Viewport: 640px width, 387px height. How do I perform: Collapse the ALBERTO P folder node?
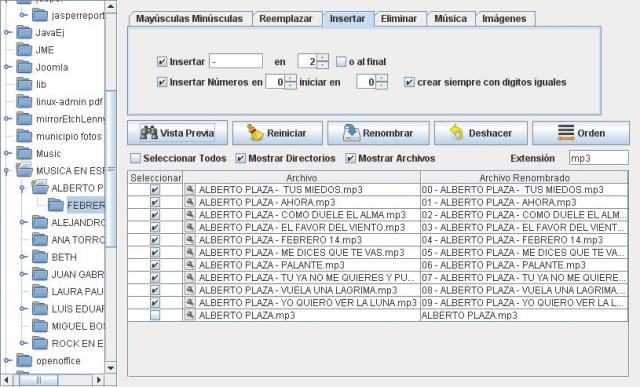click(x=22, y=188)
